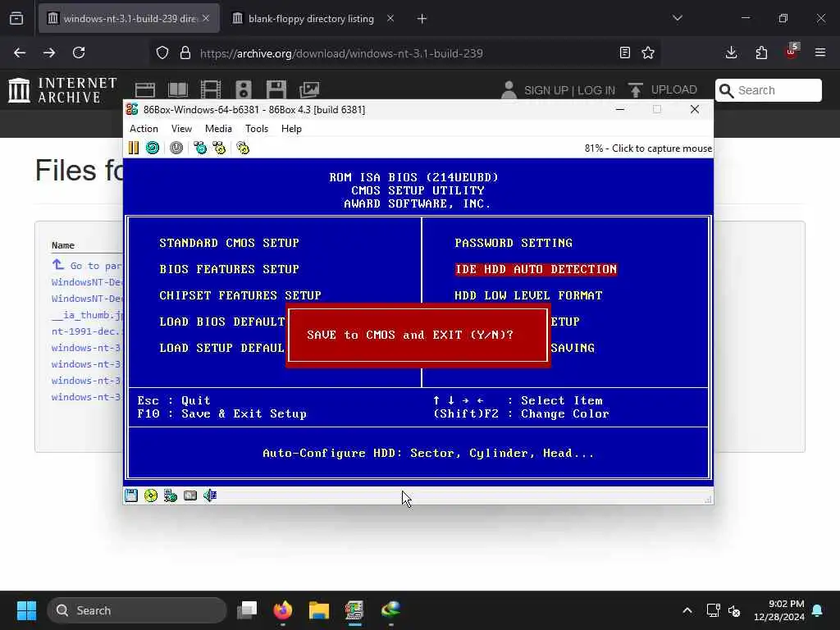Open the Firefox extensions puzzle icon

[761, 52]
